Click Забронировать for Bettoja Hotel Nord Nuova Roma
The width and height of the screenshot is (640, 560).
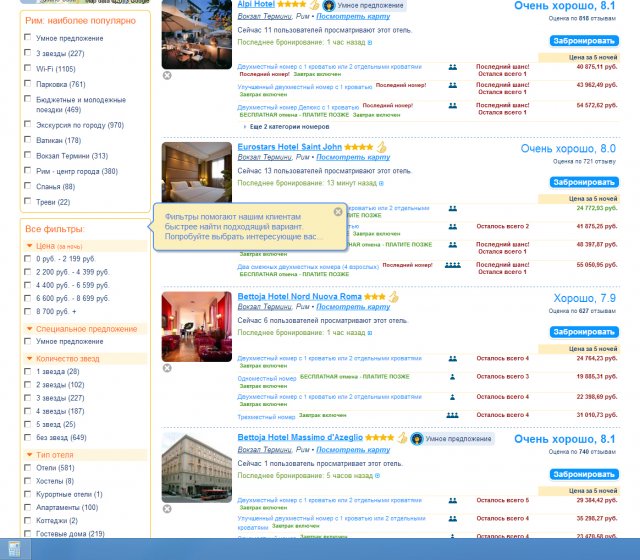pyautogui.click(x=584, y=332)
